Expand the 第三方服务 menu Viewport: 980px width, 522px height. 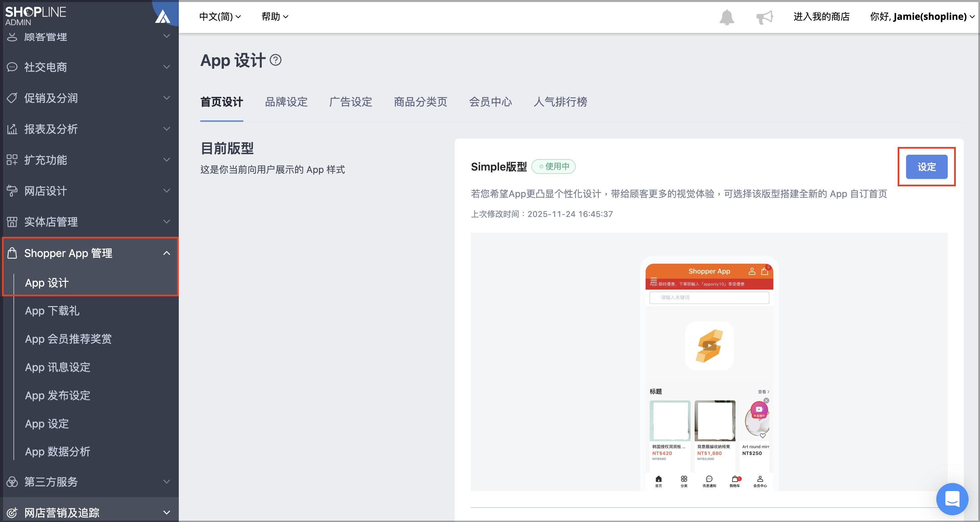[166, 482]
